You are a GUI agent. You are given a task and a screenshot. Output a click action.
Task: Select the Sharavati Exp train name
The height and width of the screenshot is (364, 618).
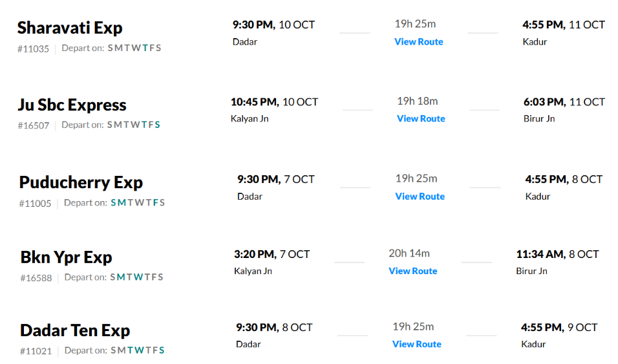click(x=70, y=28)
